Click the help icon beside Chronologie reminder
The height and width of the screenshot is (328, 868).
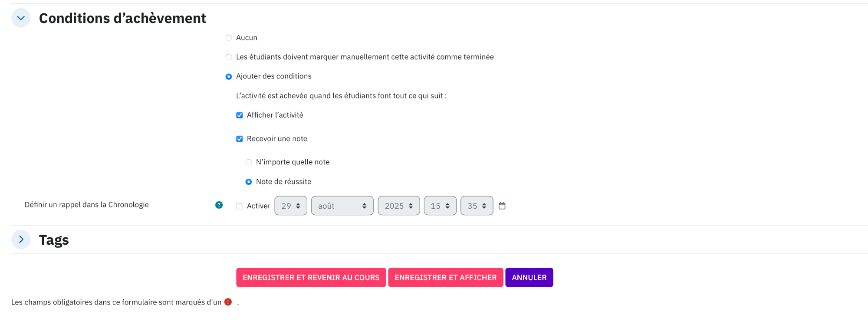[219, 205]
